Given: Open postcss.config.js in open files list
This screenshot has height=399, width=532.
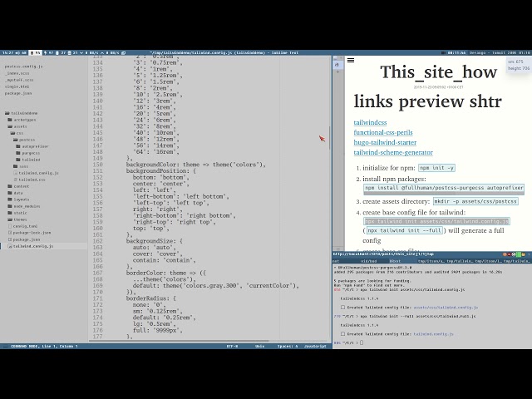Looking at the screenshot, I should pyautogui.click(x=23, y=66).
